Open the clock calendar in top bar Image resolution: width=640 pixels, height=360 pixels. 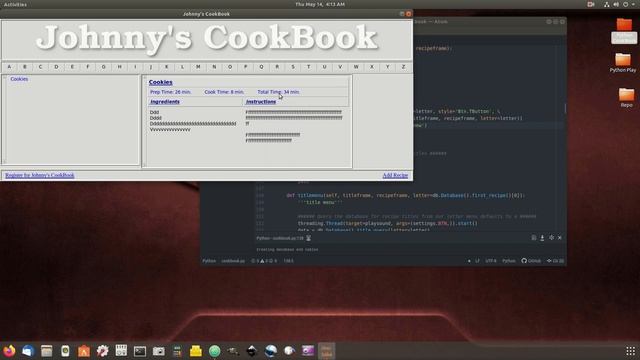320,4
